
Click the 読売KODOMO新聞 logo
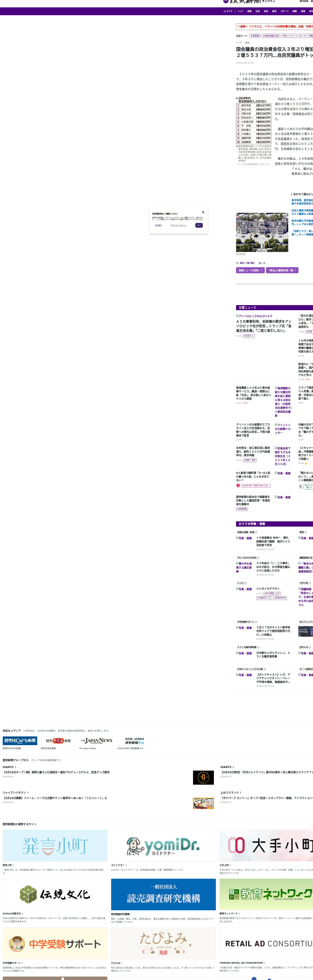coord(20,740)
